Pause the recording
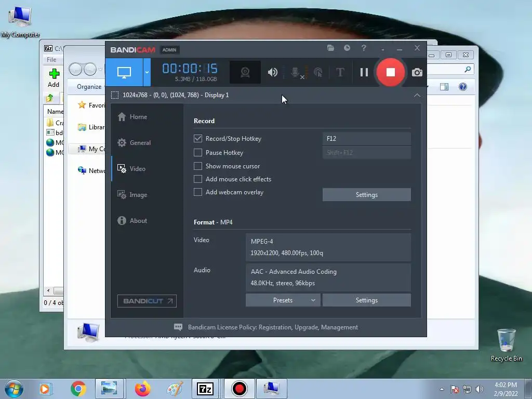532x399 pixels. (364, 72)
